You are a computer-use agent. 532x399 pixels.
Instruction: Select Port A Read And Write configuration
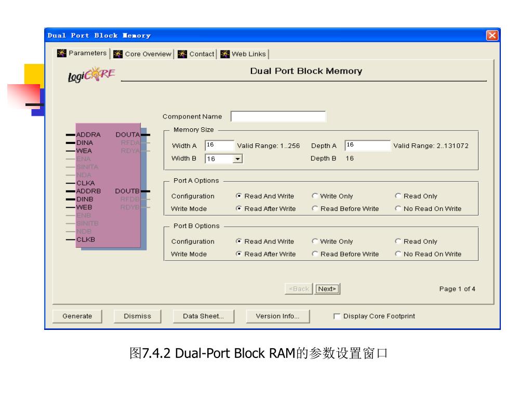(x=239, y=196)
